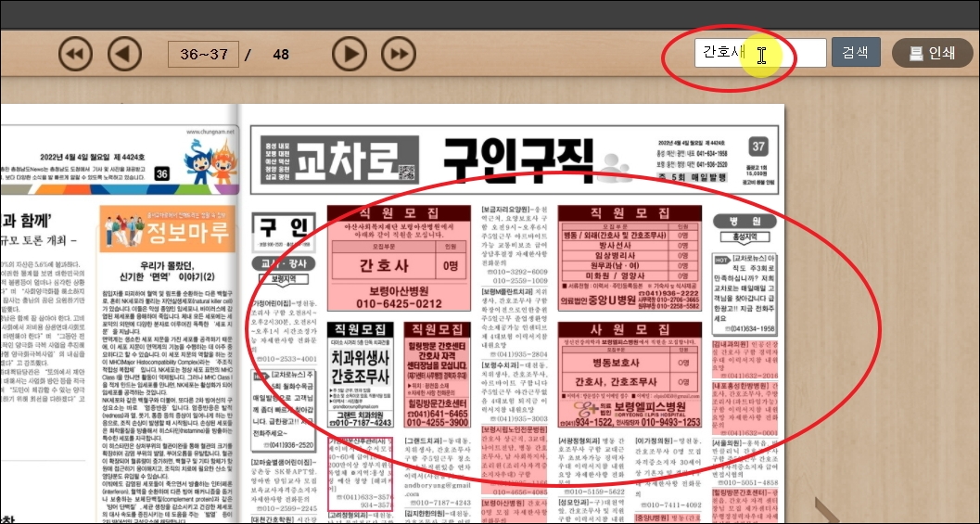
Task: Jump to the last page
Action: click(x=399, y=54)
